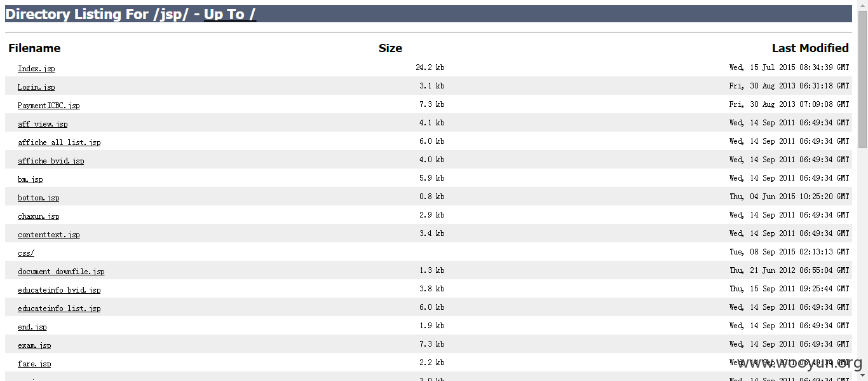The width and height of the screenshot is (868, 381).
Task: Open the Index.jsp file link
Action: [36, 69]
